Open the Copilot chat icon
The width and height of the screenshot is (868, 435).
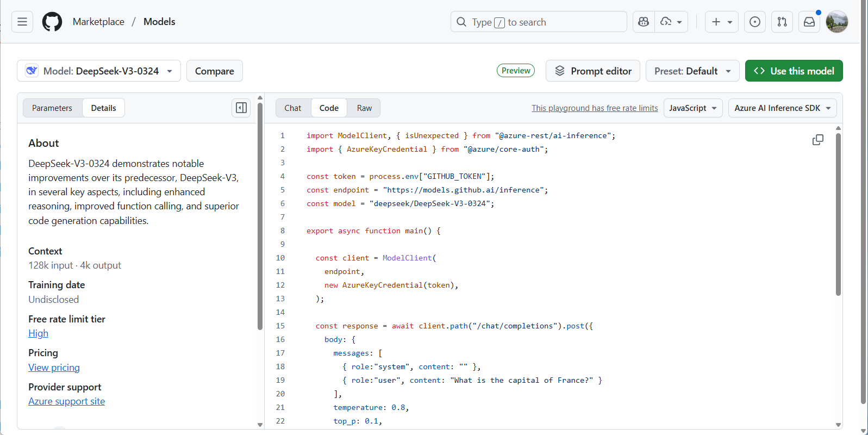point(644,22)
